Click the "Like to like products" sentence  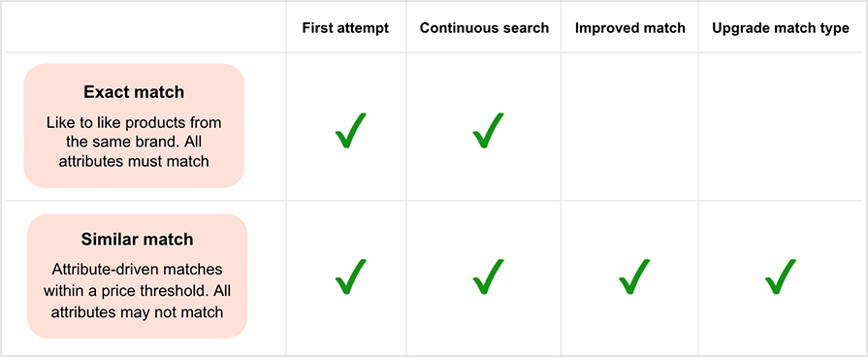pos(133,131)
